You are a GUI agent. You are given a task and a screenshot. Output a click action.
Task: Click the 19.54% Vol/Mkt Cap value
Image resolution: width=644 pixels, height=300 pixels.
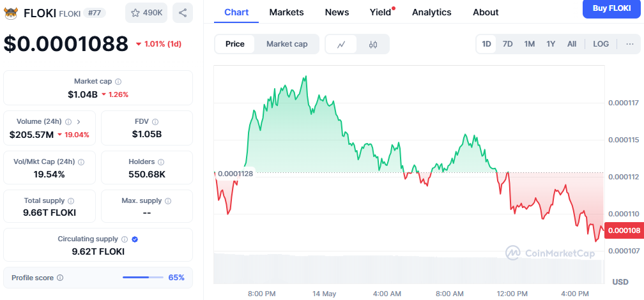(x=49, y=174)
